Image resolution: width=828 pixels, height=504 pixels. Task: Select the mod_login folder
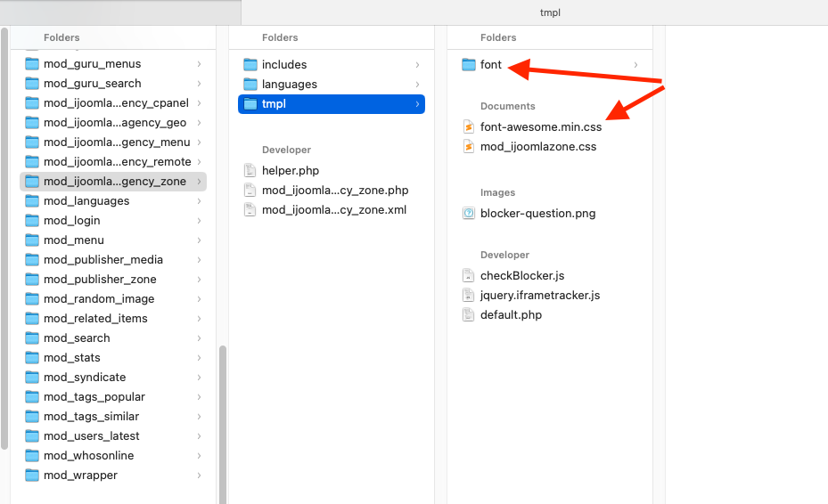(x=71, y=221)
